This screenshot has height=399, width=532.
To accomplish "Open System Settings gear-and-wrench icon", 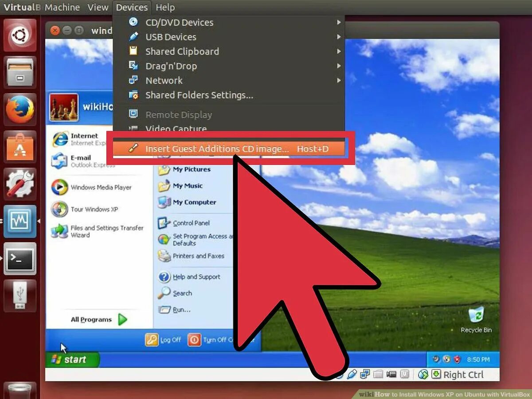I will 20,184.
